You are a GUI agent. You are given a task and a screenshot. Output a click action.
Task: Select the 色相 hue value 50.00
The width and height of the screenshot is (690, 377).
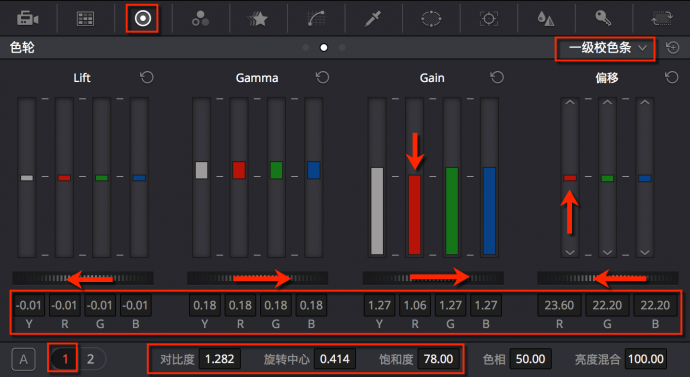point(530,359)
